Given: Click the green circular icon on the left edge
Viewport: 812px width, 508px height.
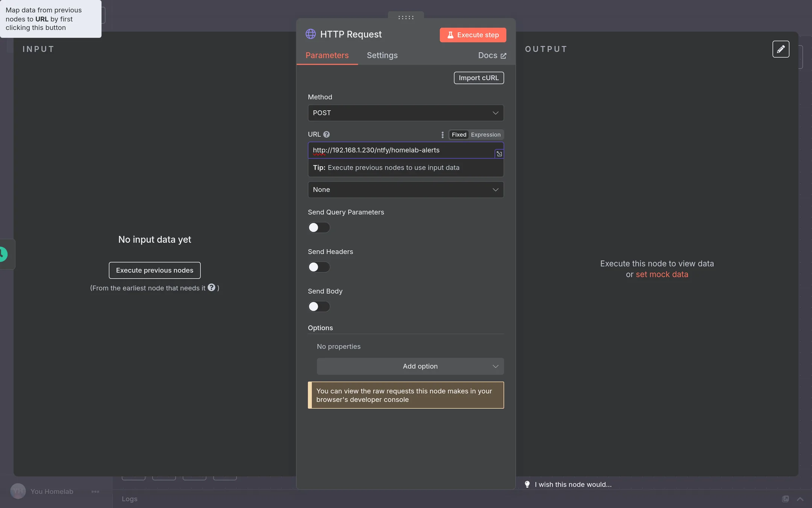Looking at the screenshot, I should [3, 254].
